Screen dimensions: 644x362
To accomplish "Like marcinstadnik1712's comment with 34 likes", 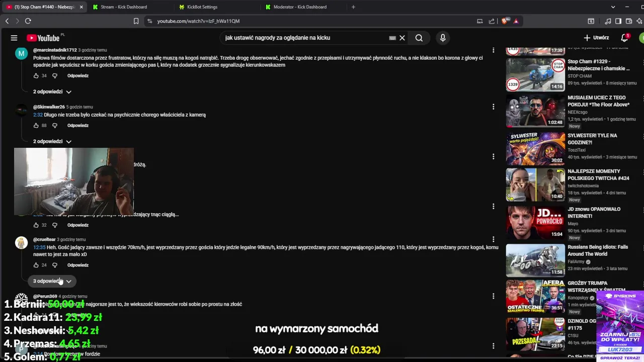I will point(36,75).
